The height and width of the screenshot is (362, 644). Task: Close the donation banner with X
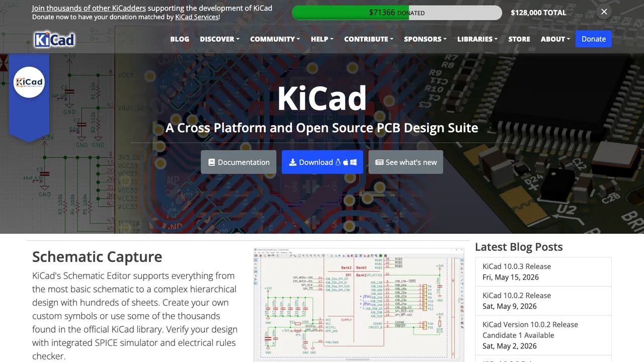tap(604, 12)
